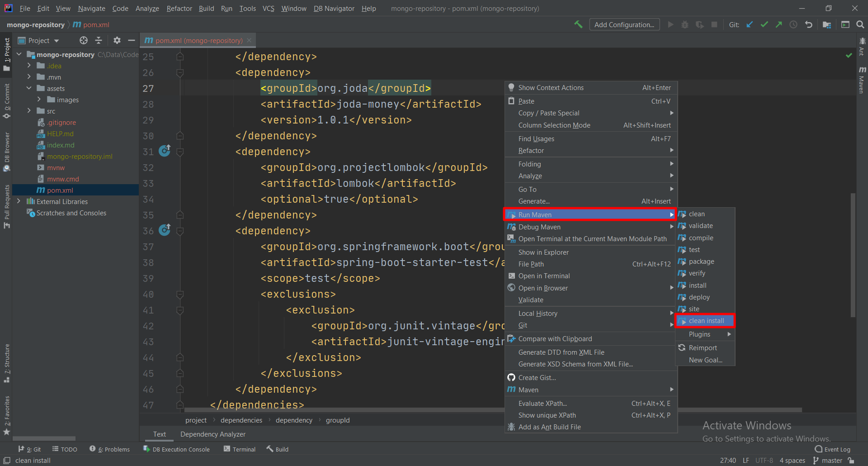The image size is (868, 466).
Task: Select package goal in Maven submenu
Action: [x=705, y=262]
